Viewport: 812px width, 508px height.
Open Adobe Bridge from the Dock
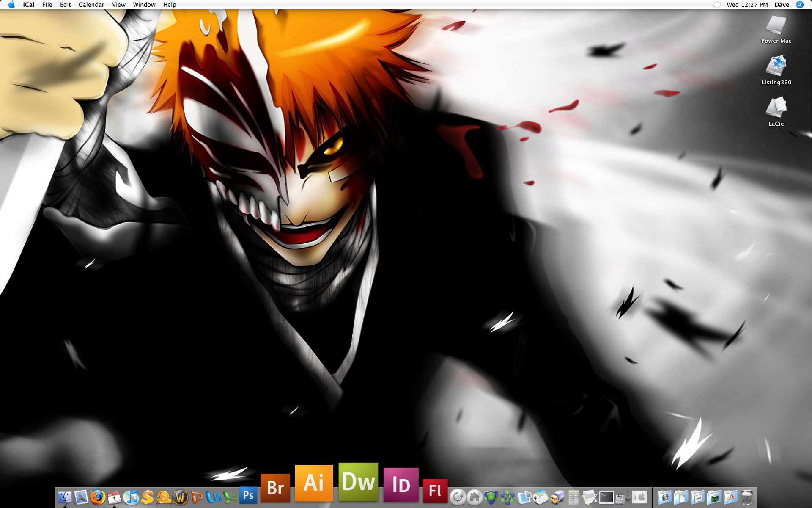[x=275, y=488]
